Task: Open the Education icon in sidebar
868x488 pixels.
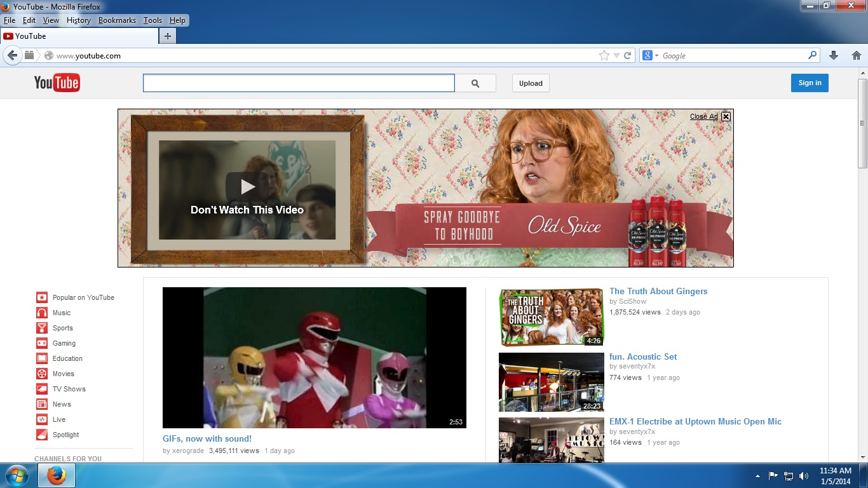Action: pos(41,358)
